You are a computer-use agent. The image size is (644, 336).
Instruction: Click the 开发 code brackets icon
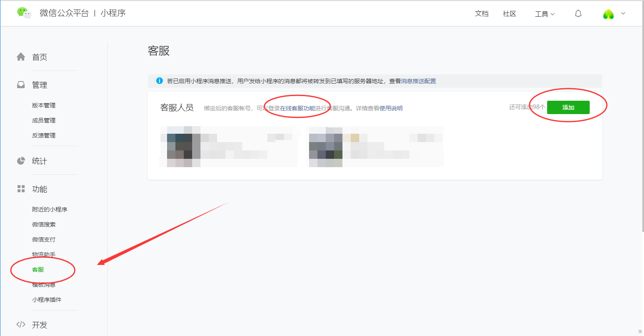21,324
